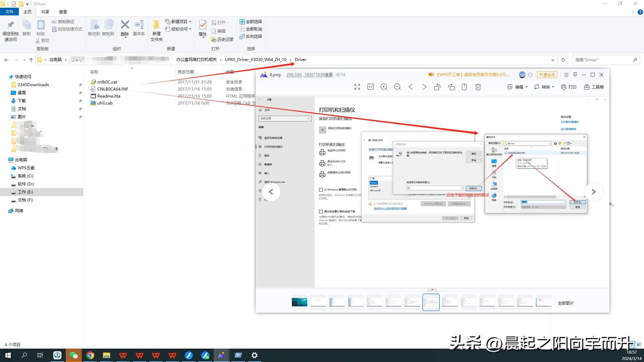644x362 pixels.
Task: Show previous picture with left round arrow
Action: 271,192
